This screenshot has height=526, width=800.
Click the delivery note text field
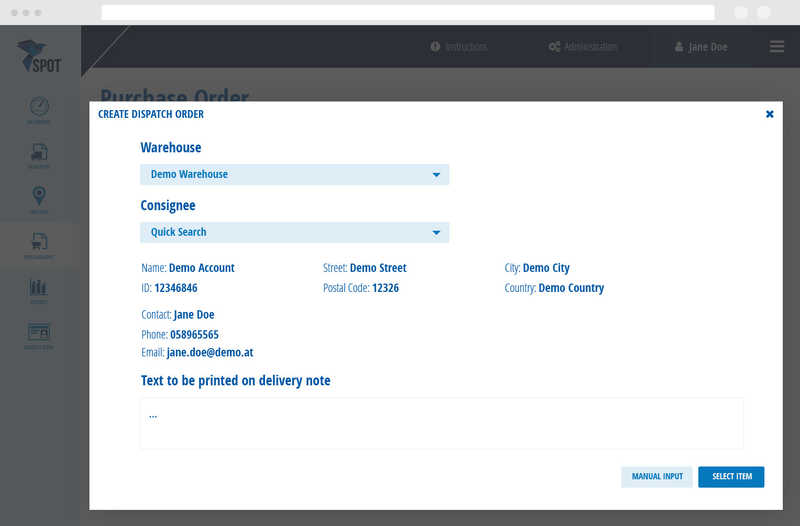tap(441, 423)
